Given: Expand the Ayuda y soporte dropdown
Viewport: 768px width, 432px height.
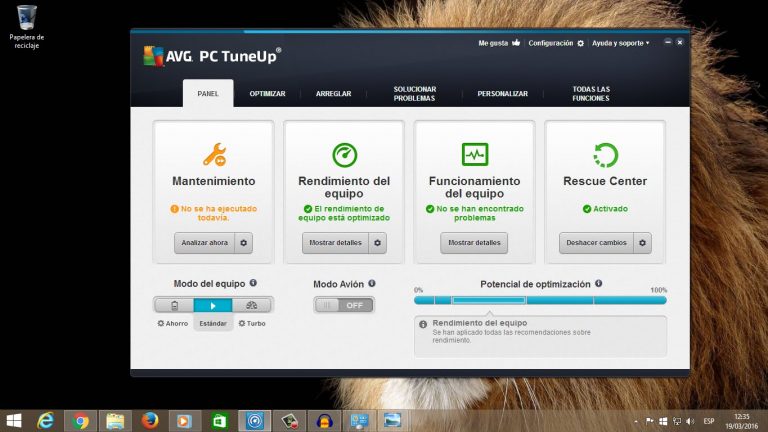Looking at the screenshot, I should coord(621,43).
